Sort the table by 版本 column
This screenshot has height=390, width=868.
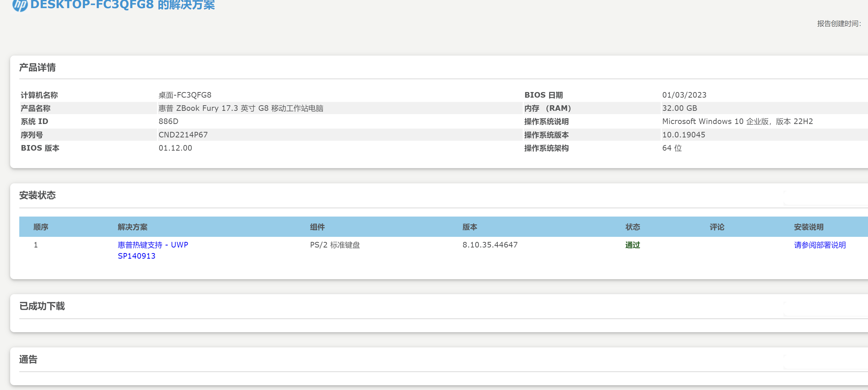[470, 227]
